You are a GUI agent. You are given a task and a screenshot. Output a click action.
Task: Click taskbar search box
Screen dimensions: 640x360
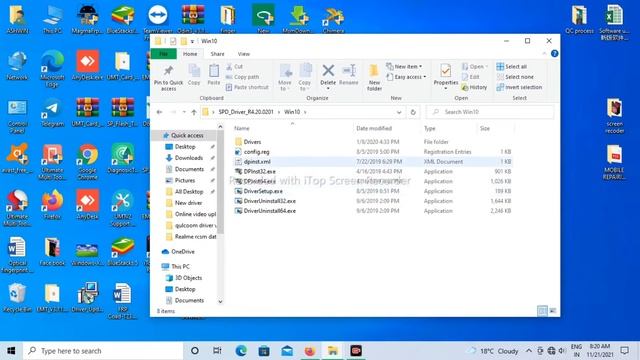pyautogui.click(x=103, y=351)
